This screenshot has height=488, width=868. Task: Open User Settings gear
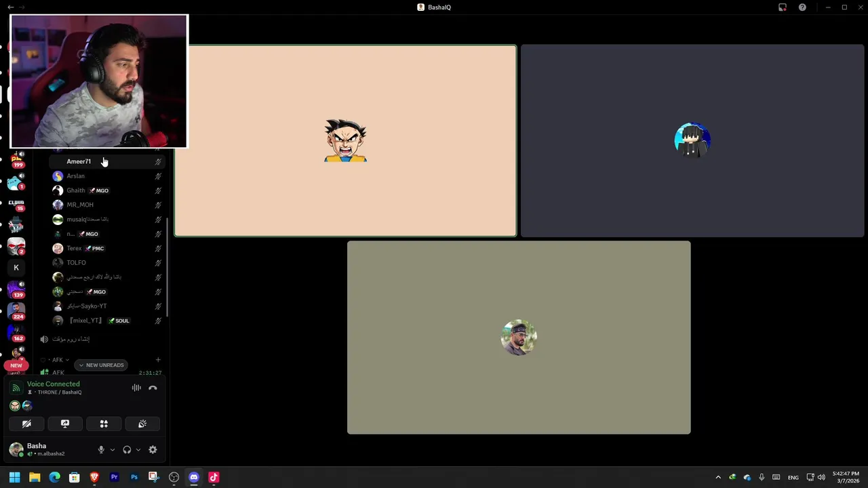(x=153, y=449)
